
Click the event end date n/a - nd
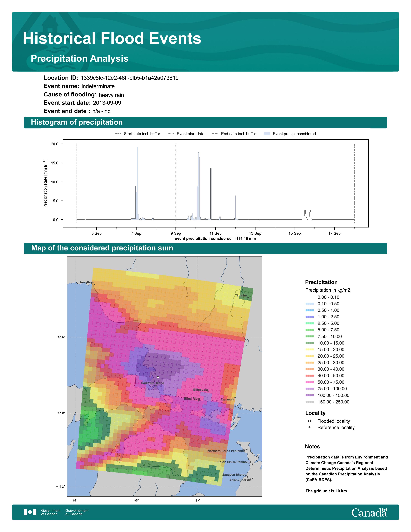(102, 111)
